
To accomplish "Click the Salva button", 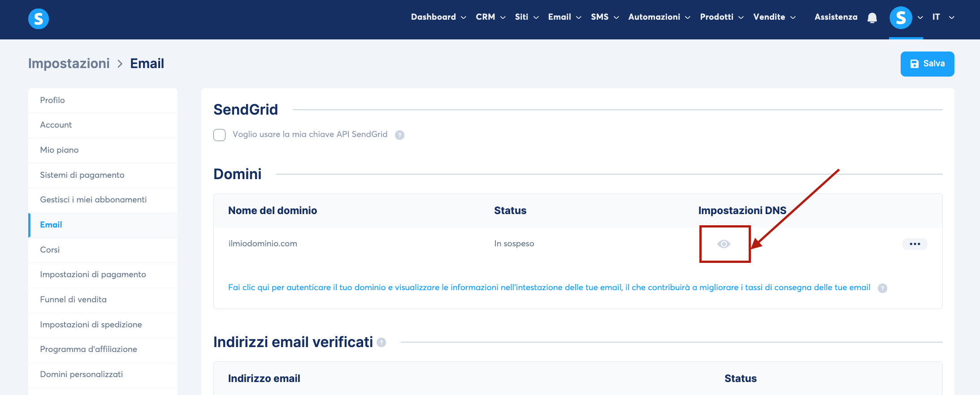I will (927, 64).
